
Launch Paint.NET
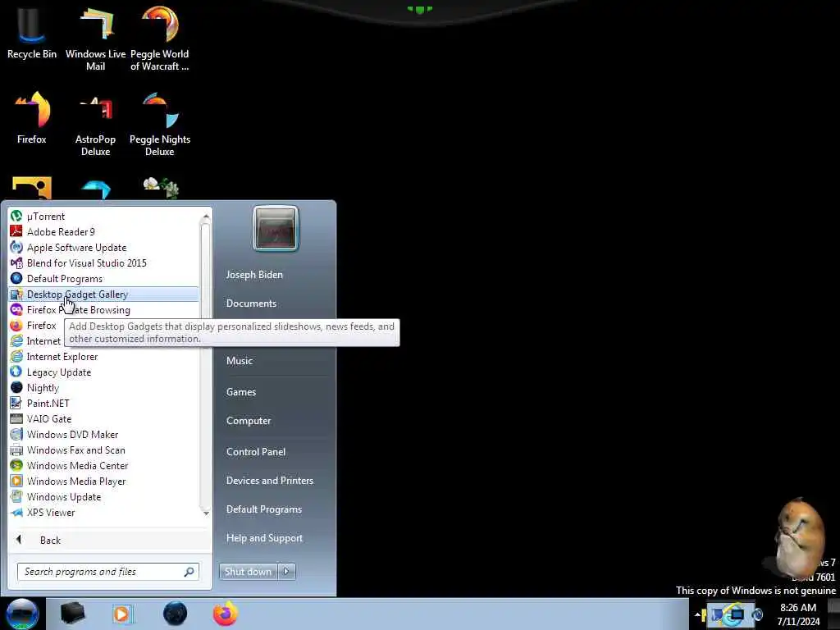[x=103, y=403]
